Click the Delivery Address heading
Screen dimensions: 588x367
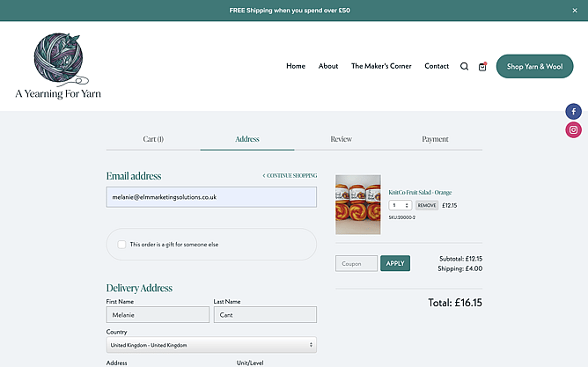[139, 288]
